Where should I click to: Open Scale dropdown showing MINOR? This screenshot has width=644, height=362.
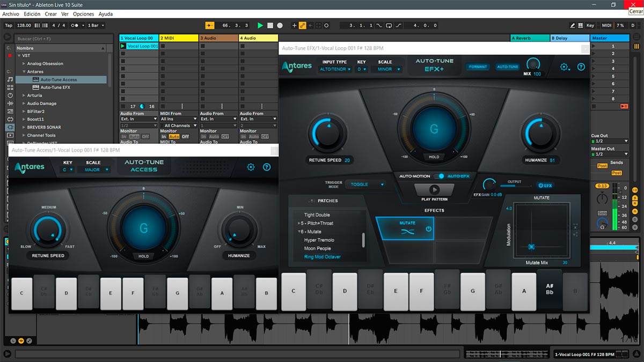386,69
